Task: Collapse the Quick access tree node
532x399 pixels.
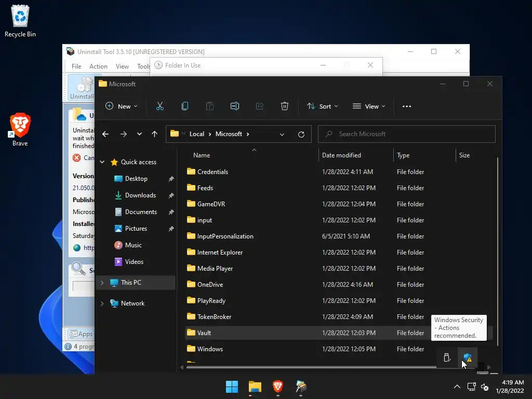Action: coord(102,162)
